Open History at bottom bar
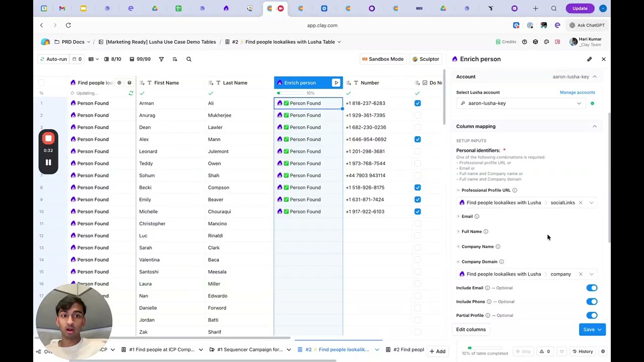 (582, 351)
